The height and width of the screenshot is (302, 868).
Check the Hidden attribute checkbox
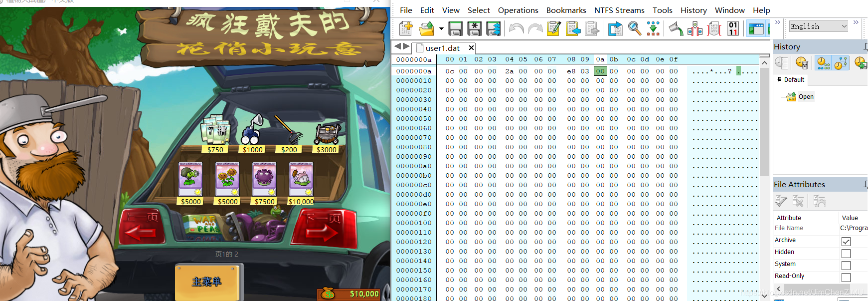coord(846,254)
